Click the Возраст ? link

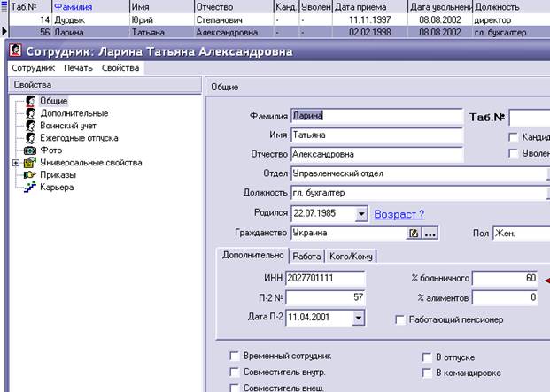tap(399, 214)
